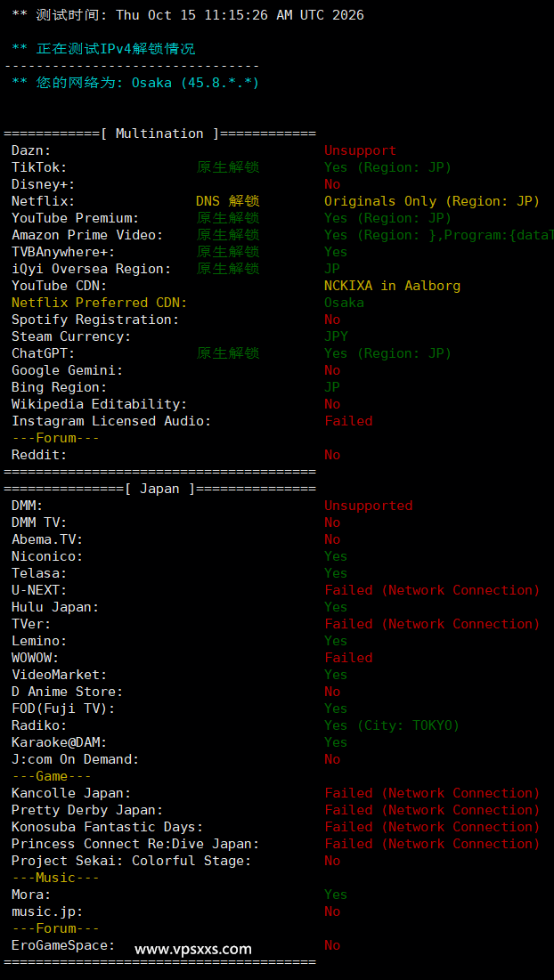Viewport: 554px width, 980px height.
Task: Select the ChatGPT label
Action: (43, 353)
